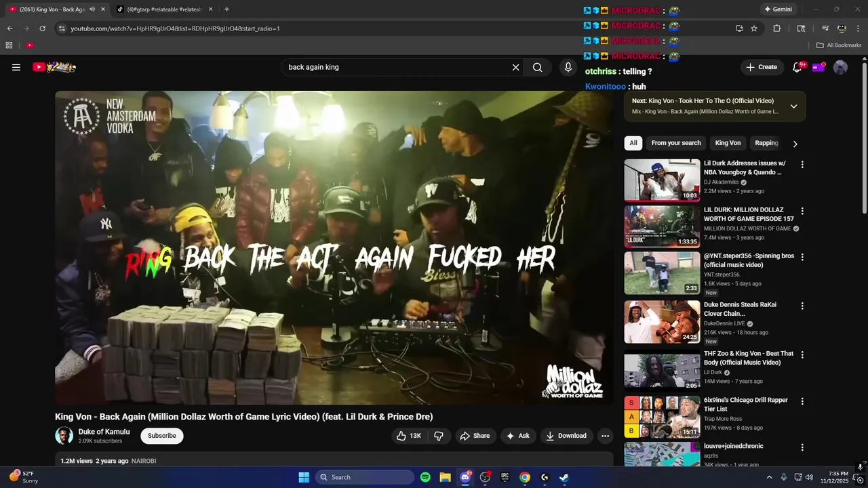868x488 pixels.
Task: Open Chrome extensions puzzle icon
Action: pyautogui.click(x=777, y=28)
